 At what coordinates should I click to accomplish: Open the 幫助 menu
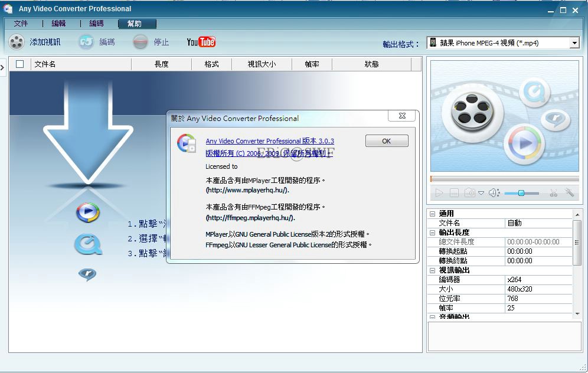pyautogui.click(x=137, y=24)
